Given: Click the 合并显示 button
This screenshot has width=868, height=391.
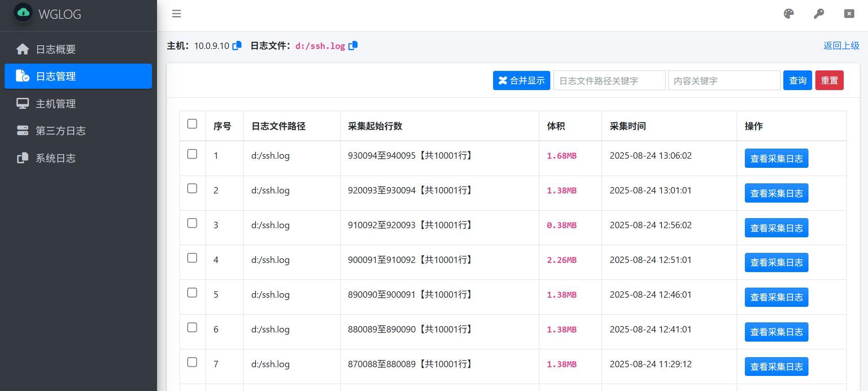Looking at the screenshot, I should 521,80.
